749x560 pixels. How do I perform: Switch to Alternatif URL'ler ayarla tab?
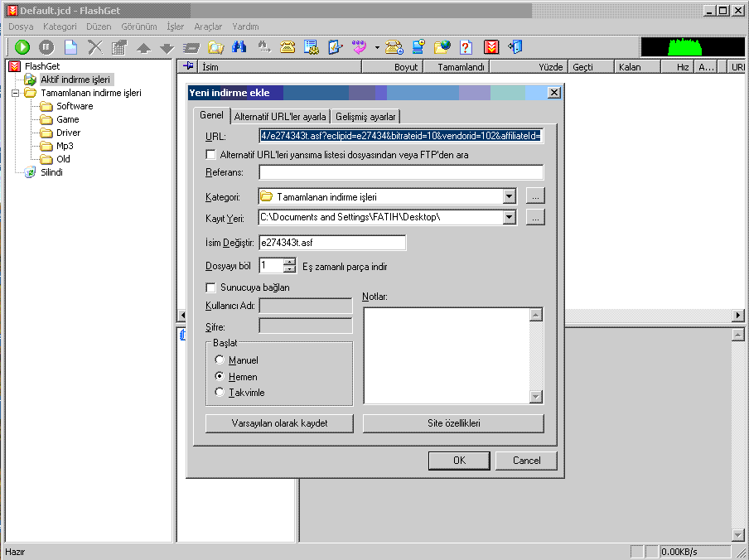click(x=280, y=117)
